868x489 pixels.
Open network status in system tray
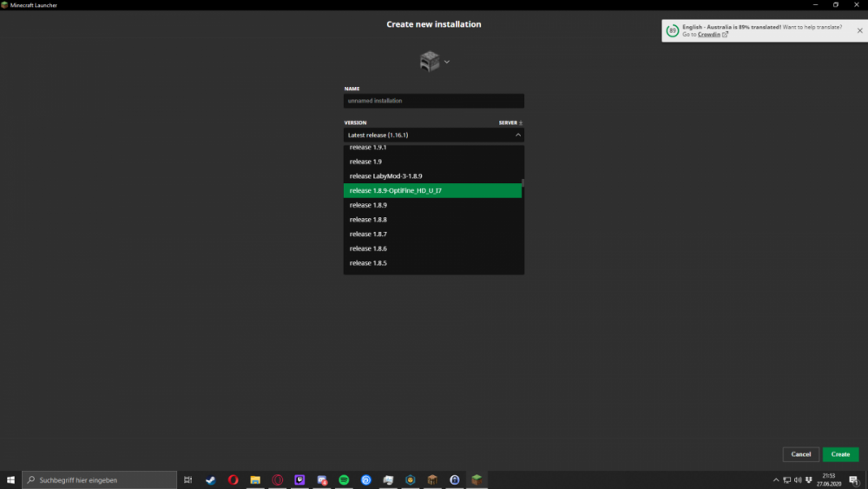click(786, 479)
